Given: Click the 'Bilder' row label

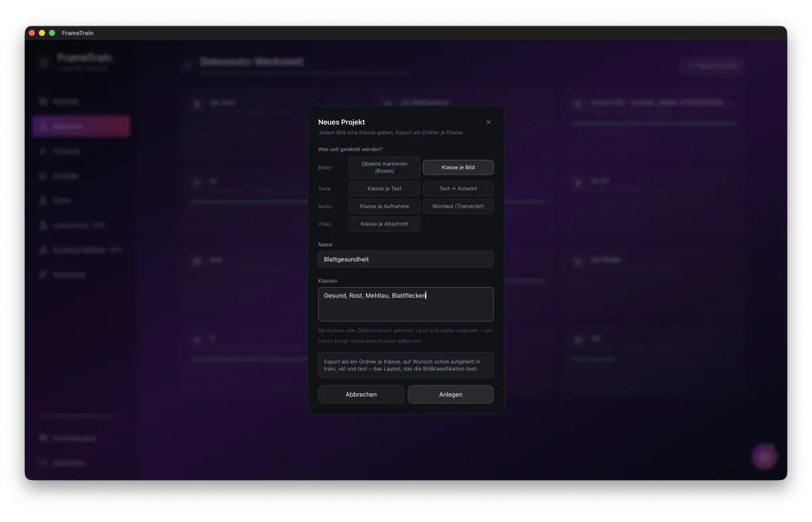Looking at the screenshot, I should pyautogui.click(x=325, y=167).
